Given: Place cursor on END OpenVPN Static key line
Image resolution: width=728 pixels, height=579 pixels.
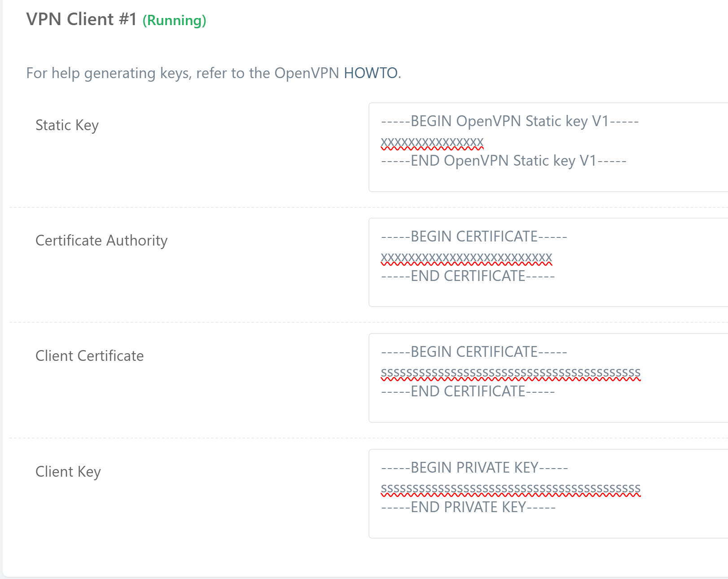Looking at the screenshot, I should (503, 161).
